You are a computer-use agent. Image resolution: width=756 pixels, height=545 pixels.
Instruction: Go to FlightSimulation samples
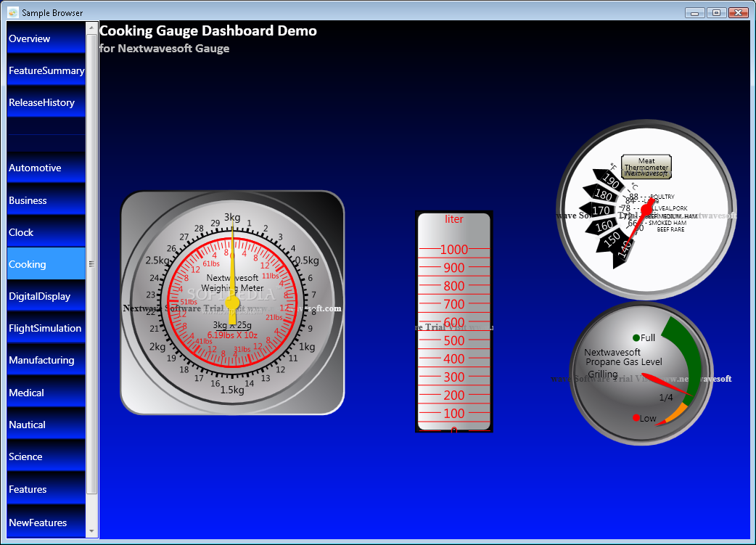point(46,328)
